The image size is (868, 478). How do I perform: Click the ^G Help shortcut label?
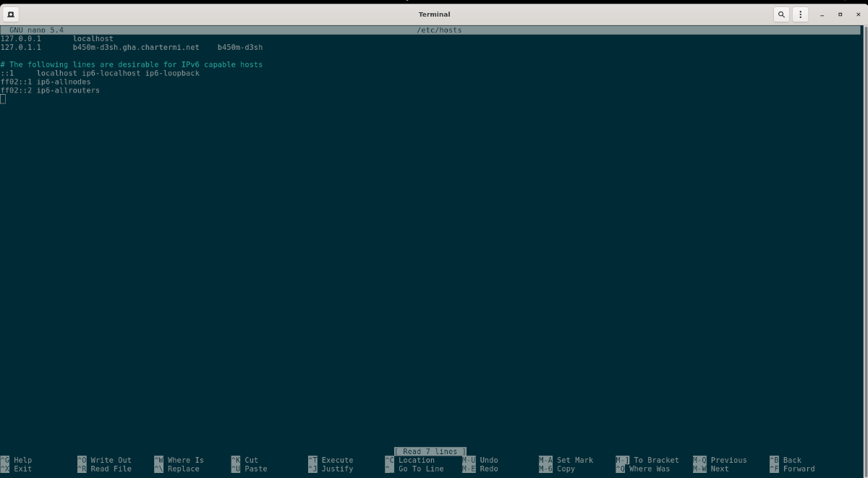(17, 460)
